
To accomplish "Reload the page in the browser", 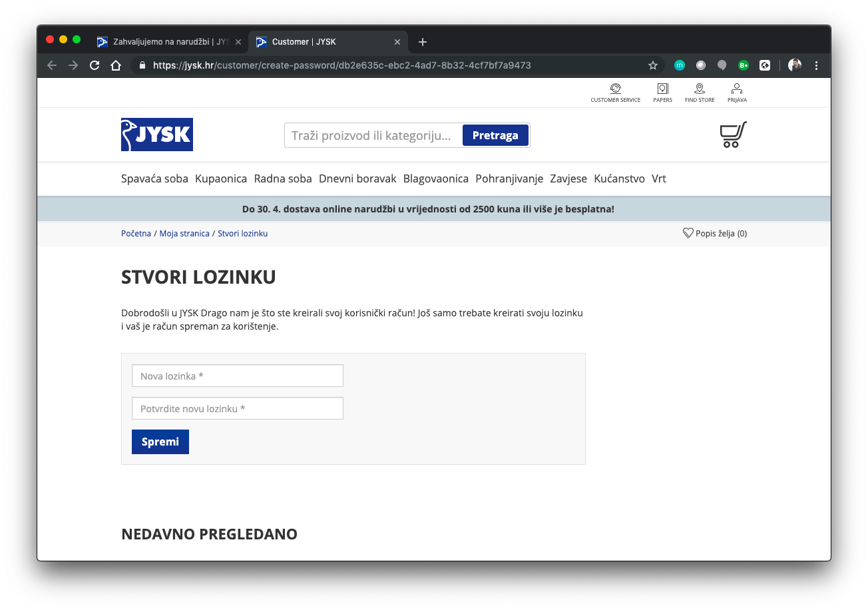I will coord(95,65).
